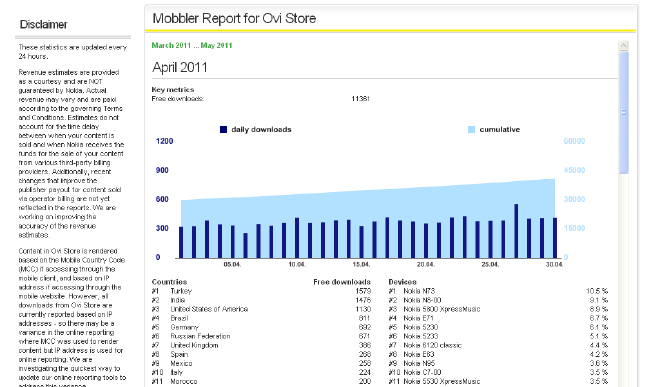660x387 pixels.
Task: Click the April 2011 heading
Action: (180, 67)
